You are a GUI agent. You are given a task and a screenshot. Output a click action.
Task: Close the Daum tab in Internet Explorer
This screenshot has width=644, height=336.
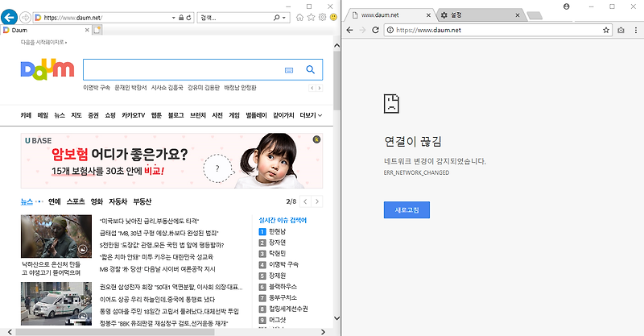tap(87, 30)
